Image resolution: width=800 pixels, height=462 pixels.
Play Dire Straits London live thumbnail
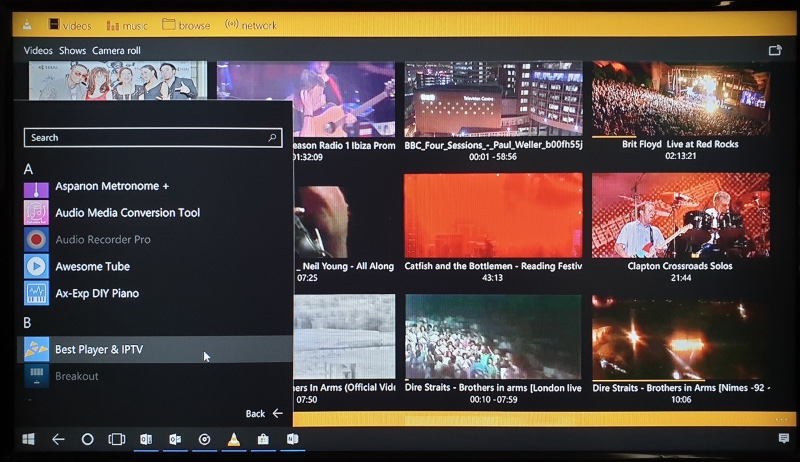(x=493, y=337)
